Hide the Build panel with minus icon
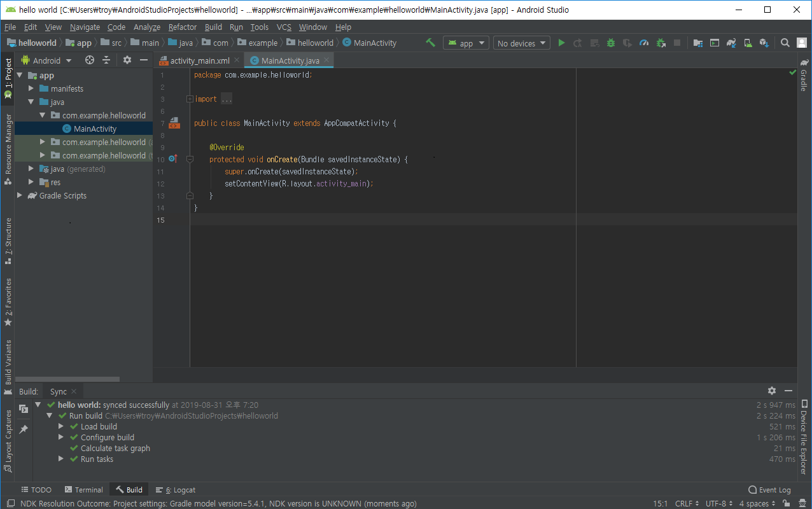The image size is (812, 509). click(x=788, y=391)
